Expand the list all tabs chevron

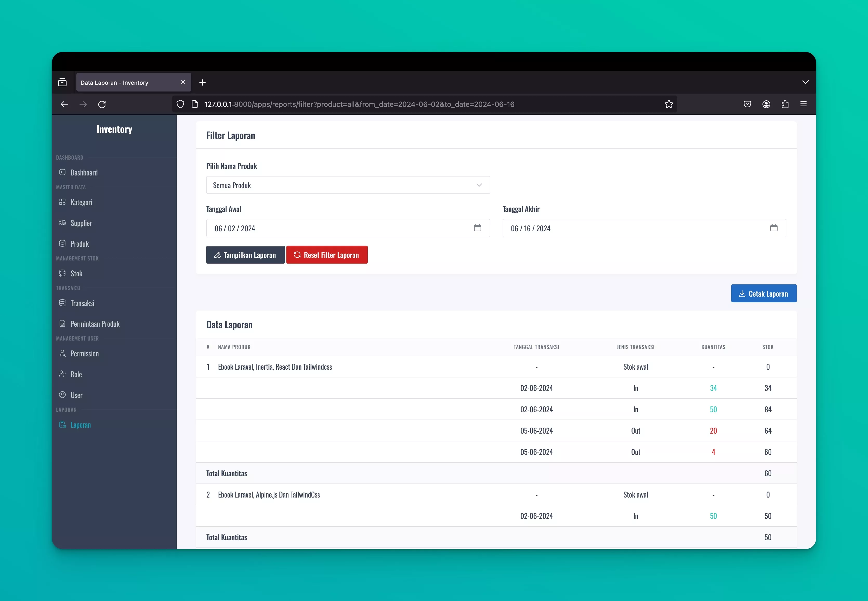[806, 82]
